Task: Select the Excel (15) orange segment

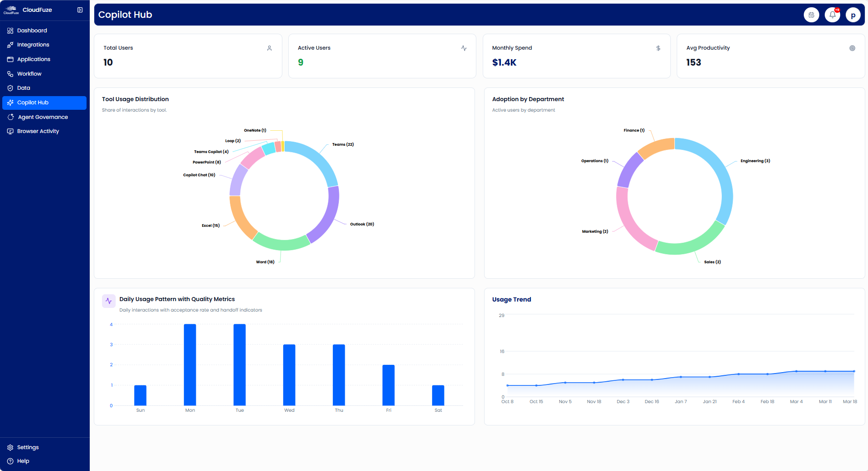Action: [x=240, y=218]
